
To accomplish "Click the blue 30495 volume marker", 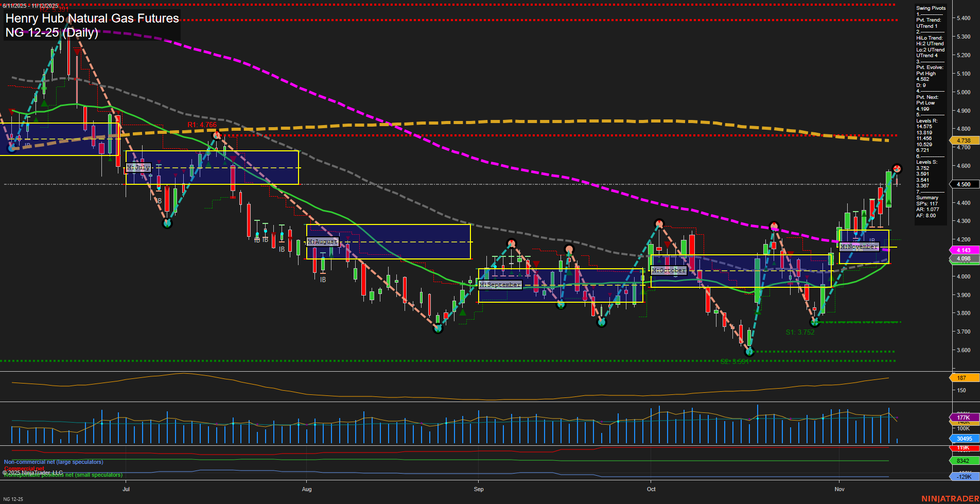I will tap(964, 439).
